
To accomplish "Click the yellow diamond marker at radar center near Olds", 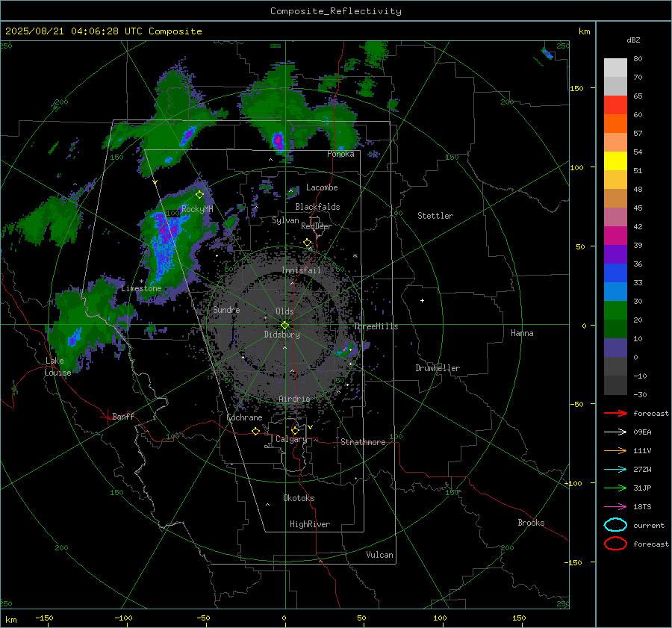I will click(x=284, y=326).
